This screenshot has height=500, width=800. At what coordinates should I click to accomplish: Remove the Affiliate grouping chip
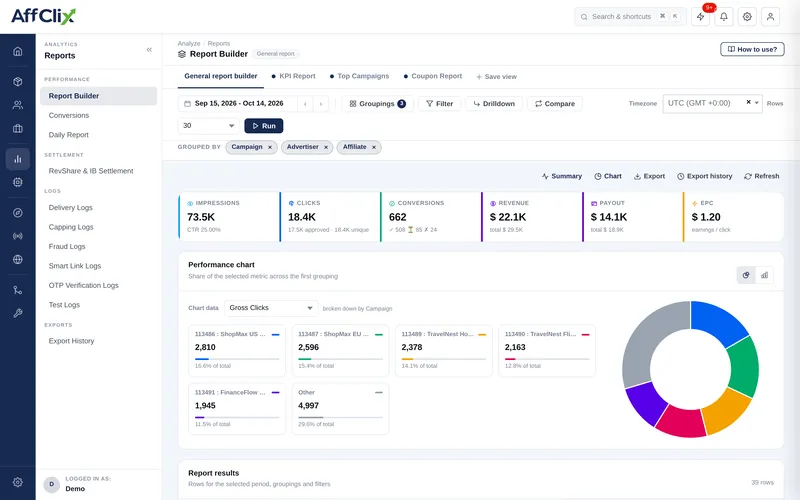[374, 147]
